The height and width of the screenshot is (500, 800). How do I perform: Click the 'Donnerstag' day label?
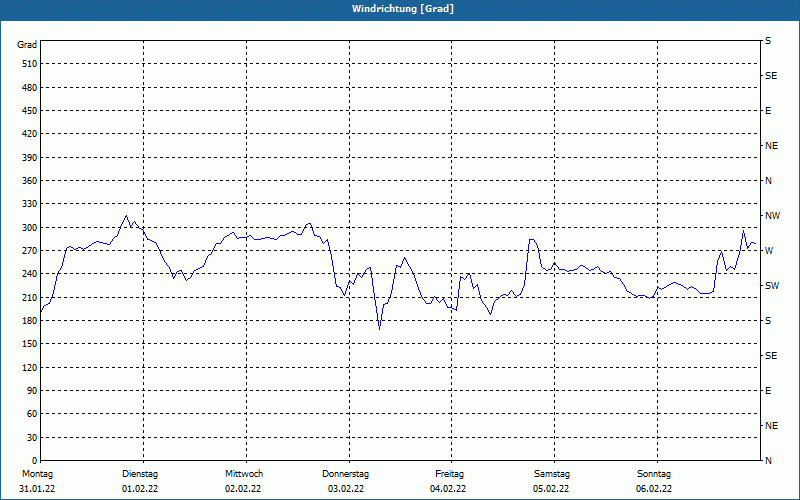tap(345, 474)
